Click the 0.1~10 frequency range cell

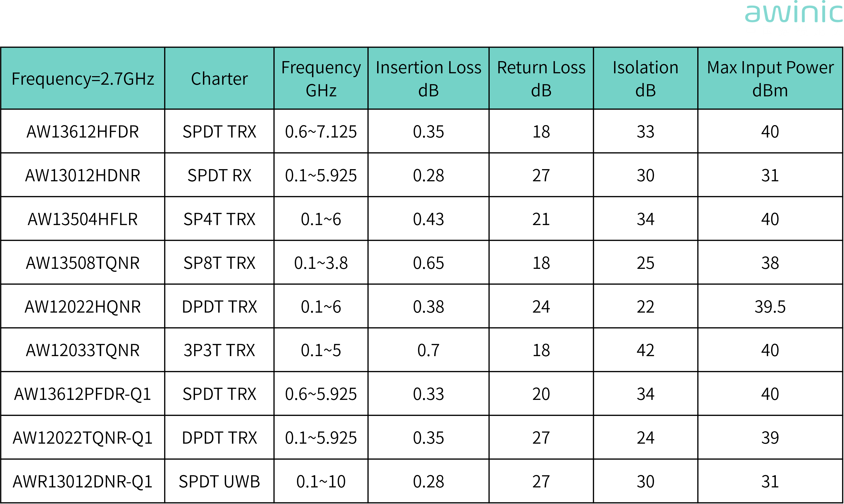[x=321, y=481]
